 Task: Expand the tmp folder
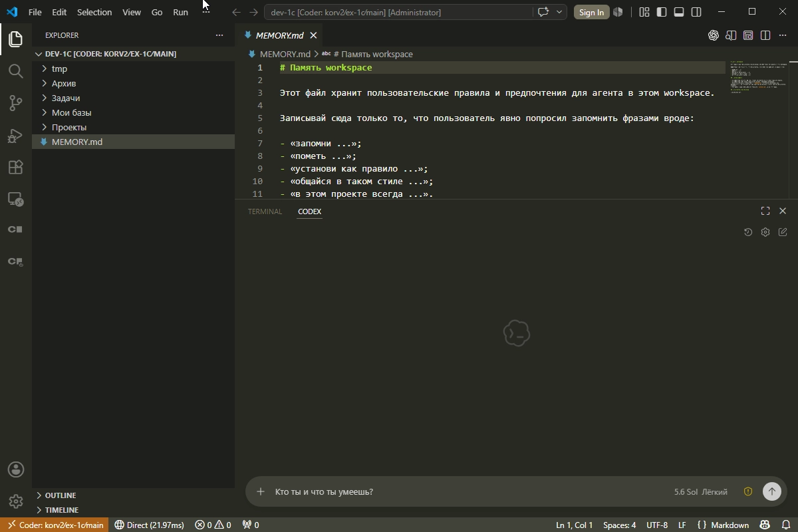click(133, 68)
